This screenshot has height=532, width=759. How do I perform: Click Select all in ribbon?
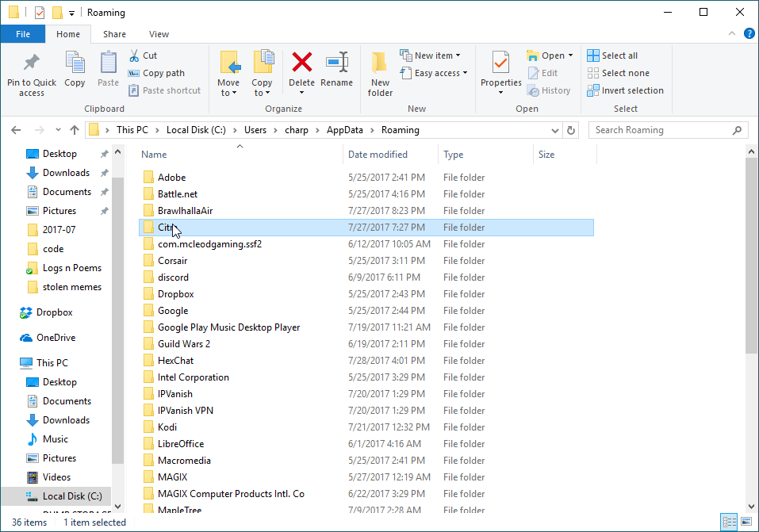(611, 55)
